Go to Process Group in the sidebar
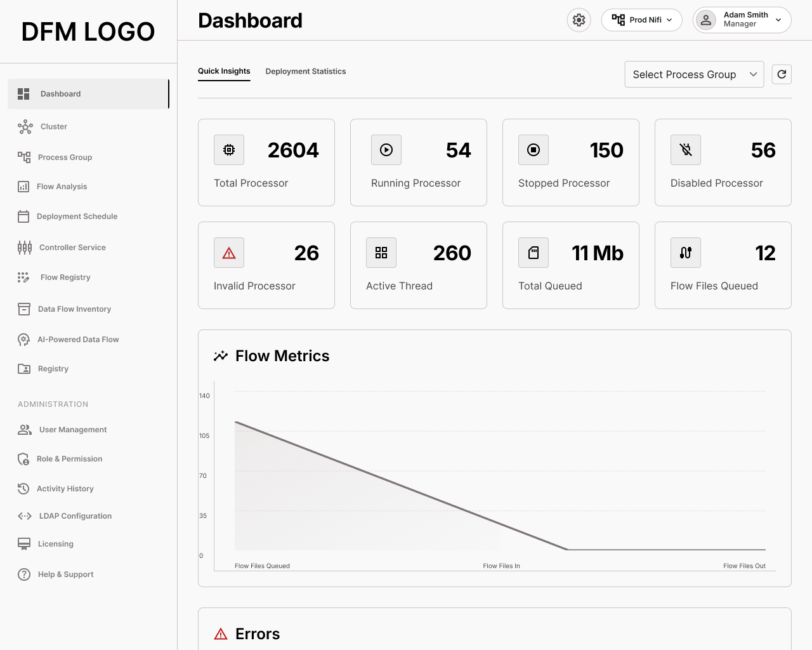 (65, 157)
